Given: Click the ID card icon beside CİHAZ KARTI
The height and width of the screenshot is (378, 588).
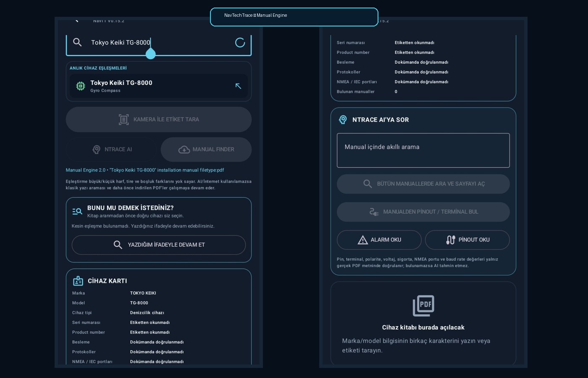Looking at the screenshot, I should click(78, 281).
